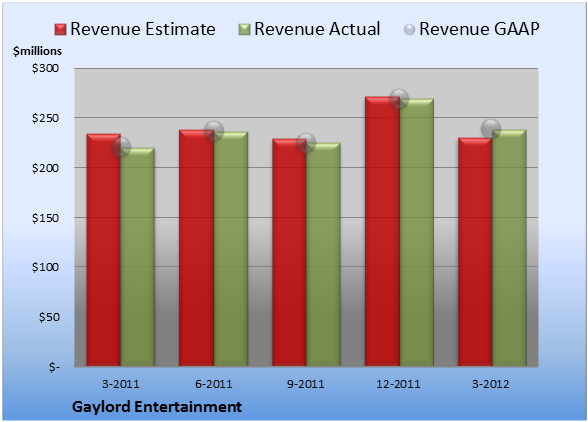Click the "$150" y-axis value

[x=45, y=218]
